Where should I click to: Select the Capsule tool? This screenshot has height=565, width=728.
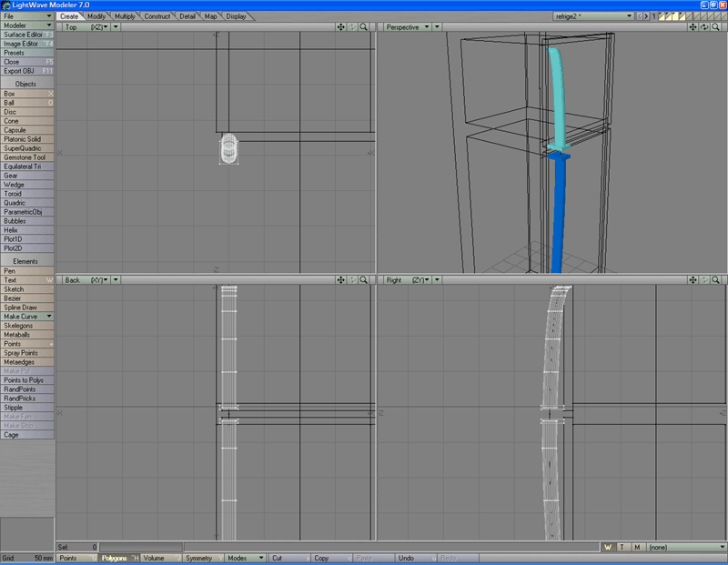coord(27,130)
